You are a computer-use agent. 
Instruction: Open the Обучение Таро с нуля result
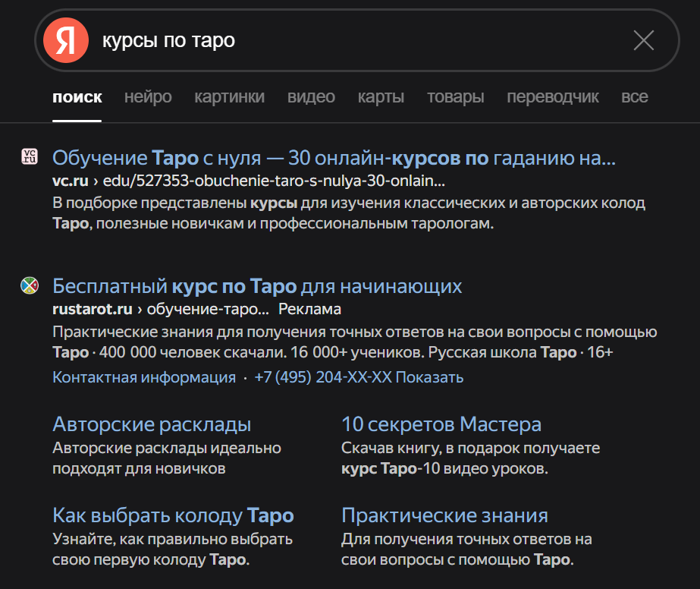[334, 158]
